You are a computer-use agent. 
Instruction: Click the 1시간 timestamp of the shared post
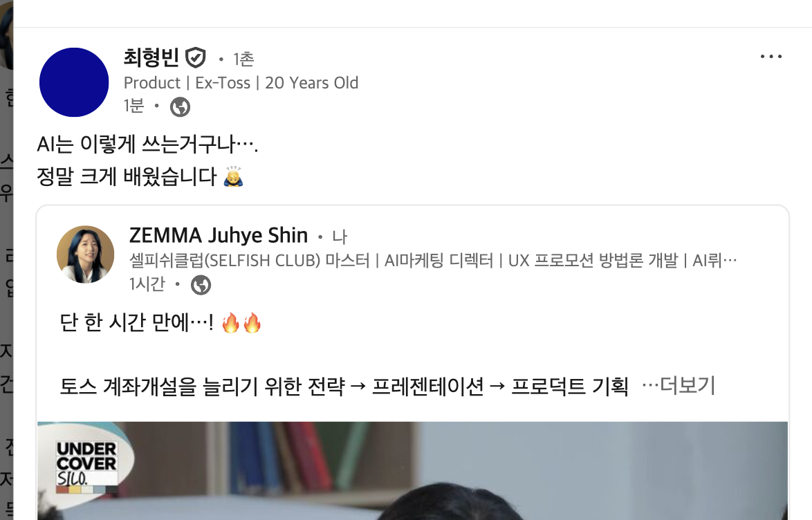[x=147, y=284]
